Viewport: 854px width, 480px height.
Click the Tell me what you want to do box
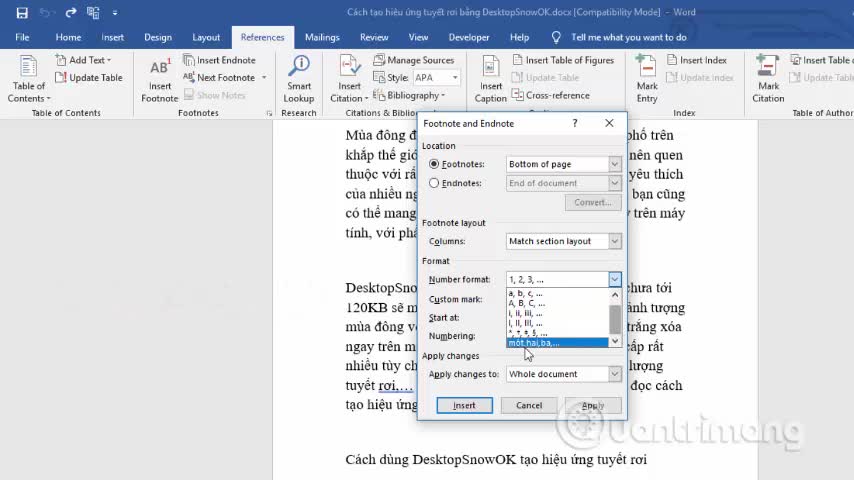(629, 37)
